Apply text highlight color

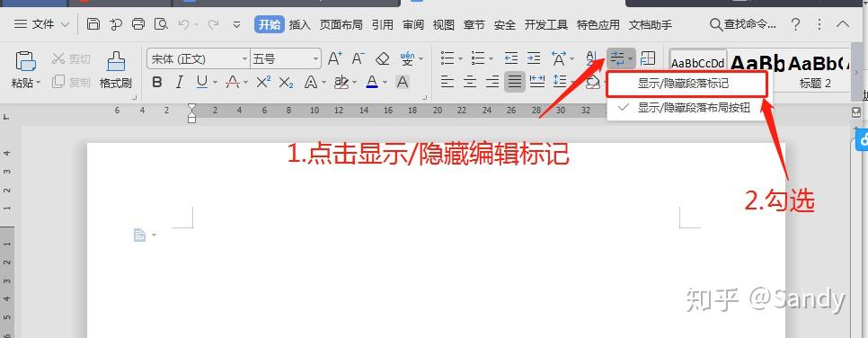click(341, 83)
